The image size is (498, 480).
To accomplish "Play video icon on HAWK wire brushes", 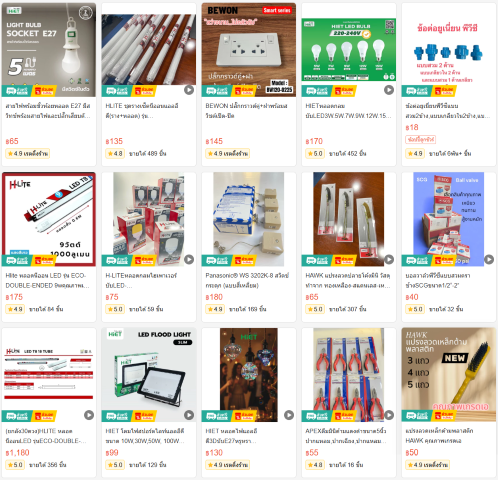I will pos(389,259).
